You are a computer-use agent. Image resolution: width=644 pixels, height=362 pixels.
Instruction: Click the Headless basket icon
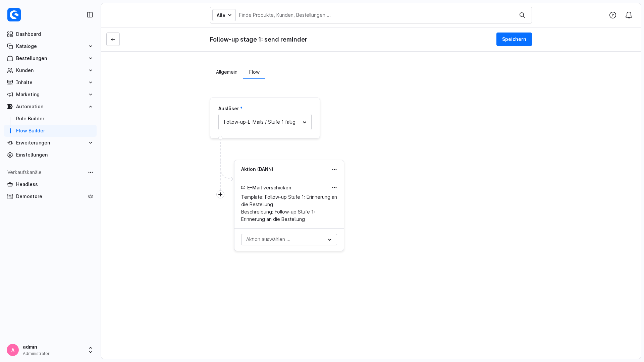10,184
